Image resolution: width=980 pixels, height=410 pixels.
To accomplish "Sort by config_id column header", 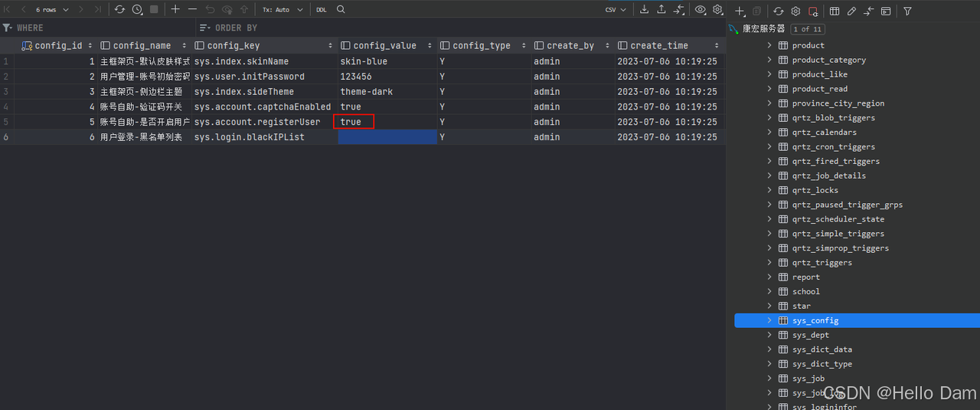I will 57,45.
